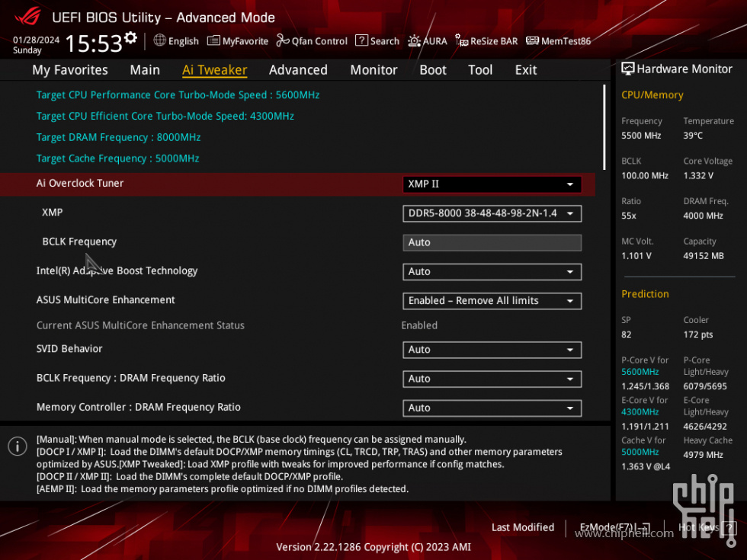Click the EzMode switch icon

pyautogui.click(x=645, y=527)
